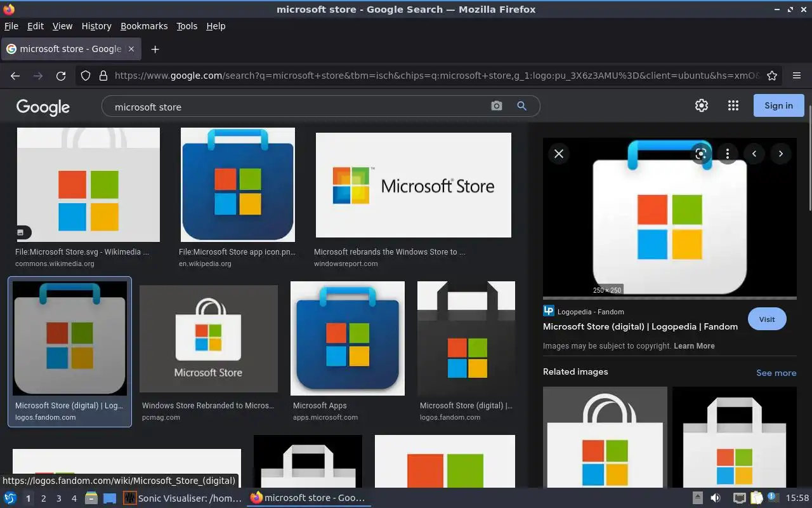Open second related image on black background

point(735,437)
